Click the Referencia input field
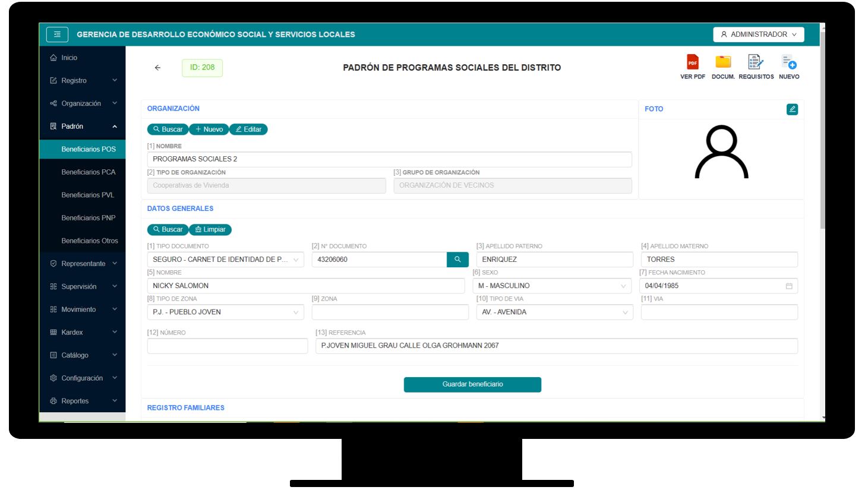This screenshot has width=868, height=490. tap(556, 346)
